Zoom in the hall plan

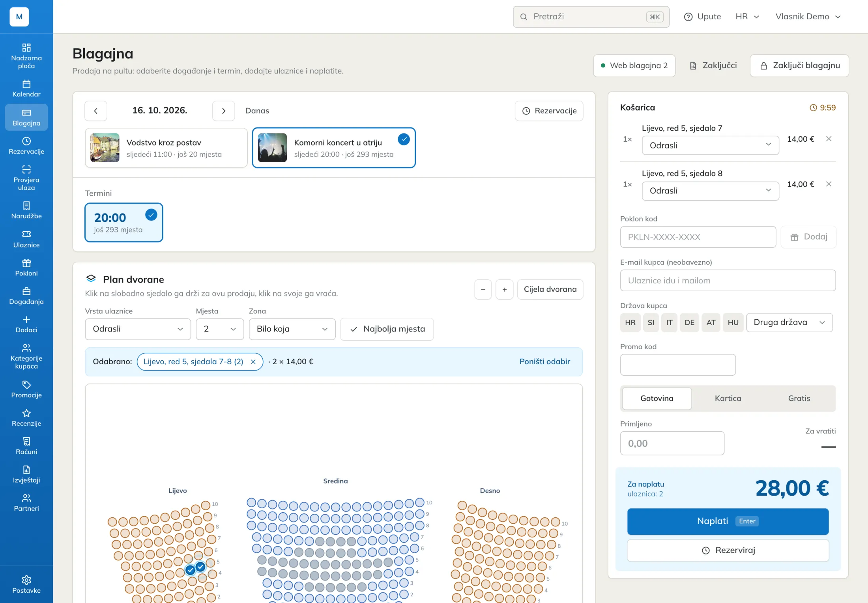[x=505, y=289]
